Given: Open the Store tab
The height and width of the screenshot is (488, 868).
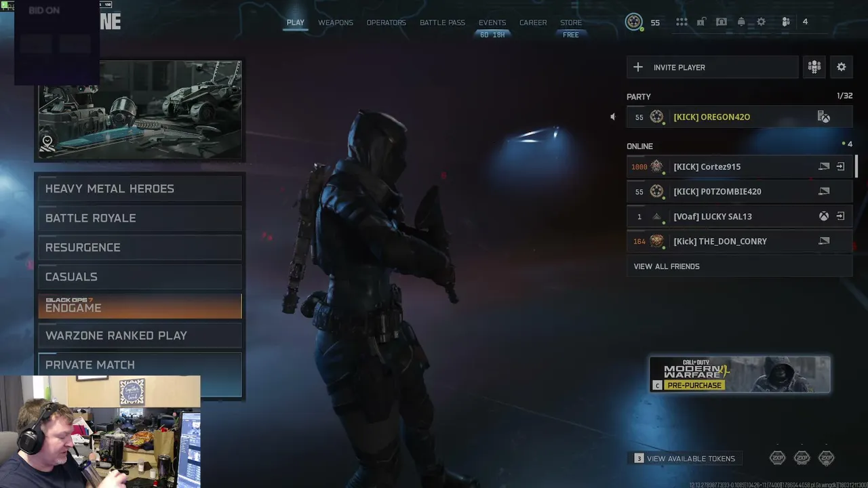Looking at the screenshot, I should pos(571,22).
